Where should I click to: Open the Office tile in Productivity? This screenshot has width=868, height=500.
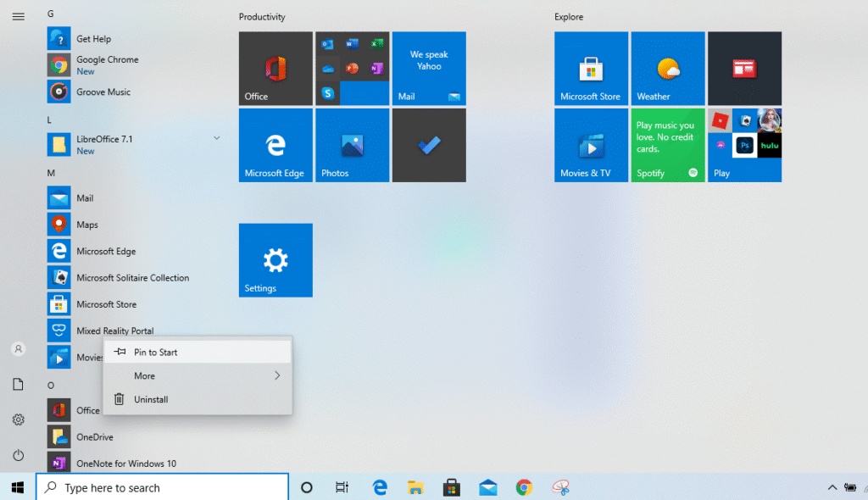point(275,68)
